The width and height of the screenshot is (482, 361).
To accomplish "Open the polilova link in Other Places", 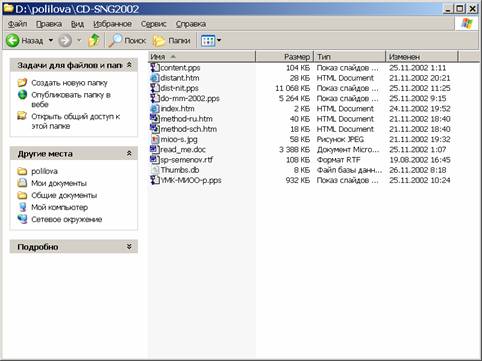I will tap(44, 171).
